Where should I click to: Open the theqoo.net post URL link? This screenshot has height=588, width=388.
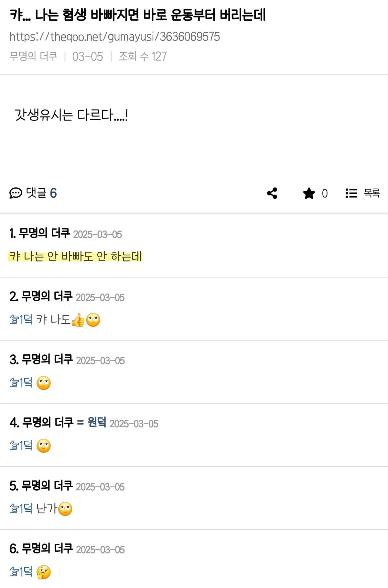tap(114, 37)
